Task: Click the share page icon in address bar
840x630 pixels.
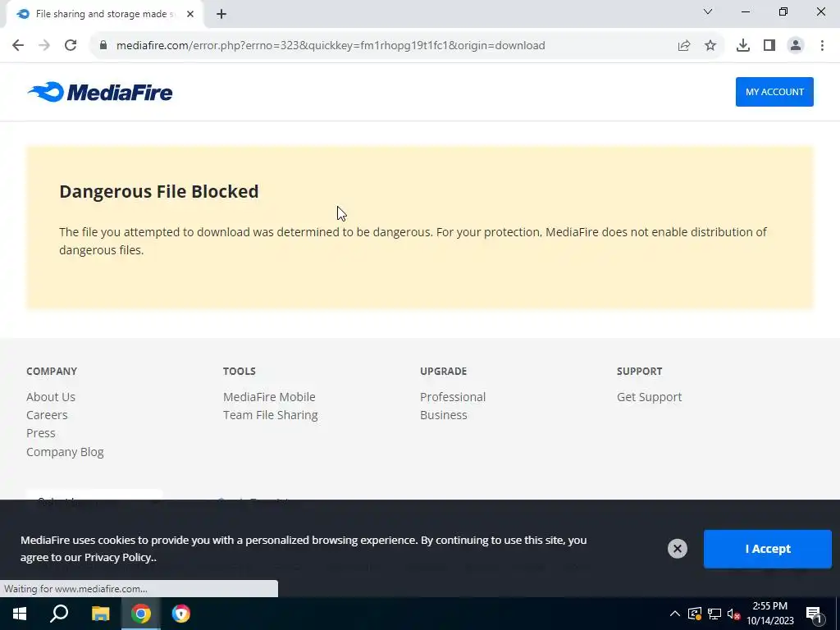Action: coord(684,46)
